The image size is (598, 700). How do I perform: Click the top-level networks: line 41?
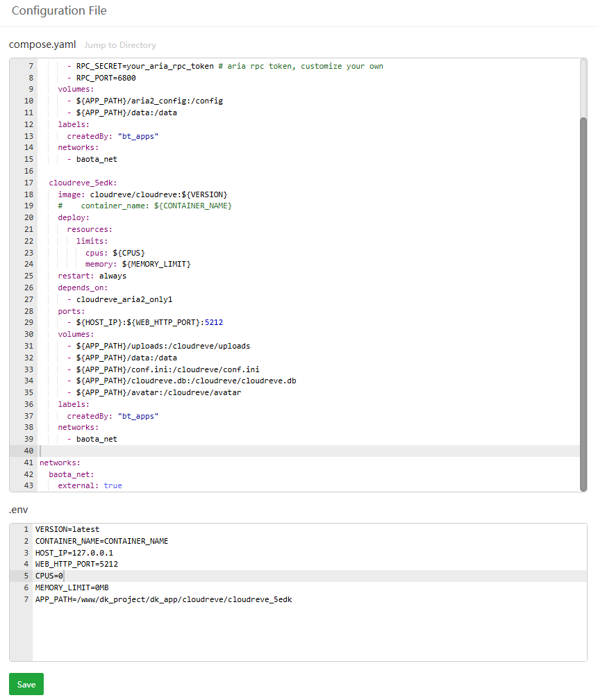[60, 462]
